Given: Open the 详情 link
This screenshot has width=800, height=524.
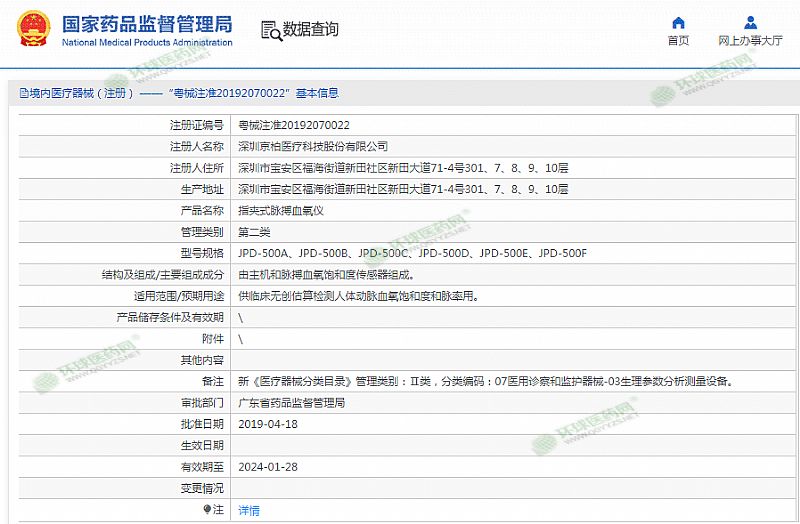Looking at the screenshot, I should (249, 510).
